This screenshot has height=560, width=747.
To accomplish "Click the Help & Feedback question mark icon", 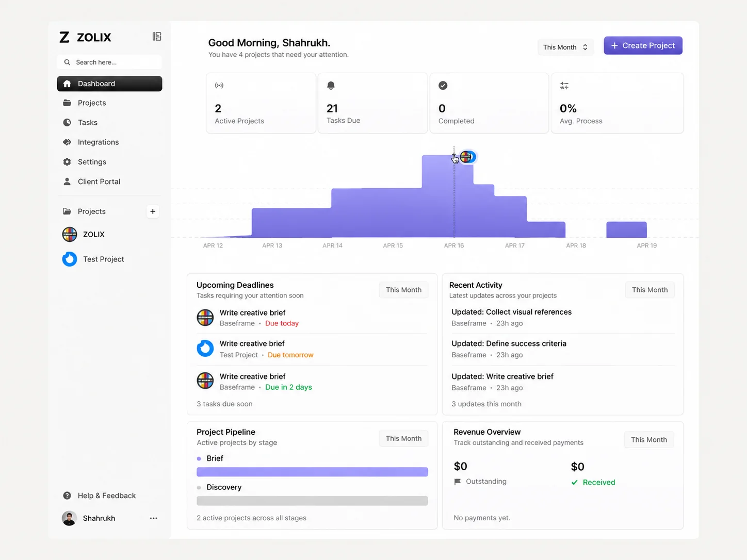I will tap(67, 496).
